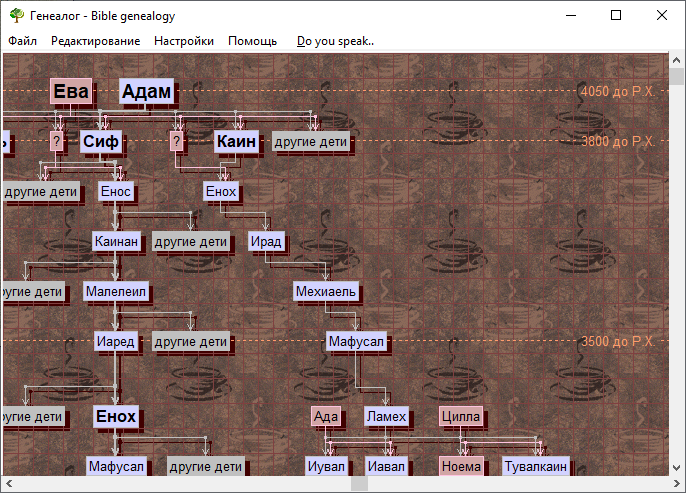Click the Каин node in the tree
Viewport: 686px width, 493px height.
237,142
